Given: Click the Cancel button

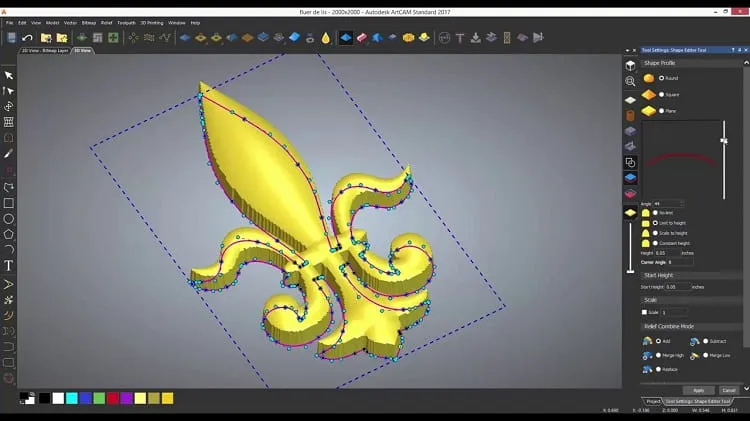Looking at the screenshot, I should [x=728, y=390].
